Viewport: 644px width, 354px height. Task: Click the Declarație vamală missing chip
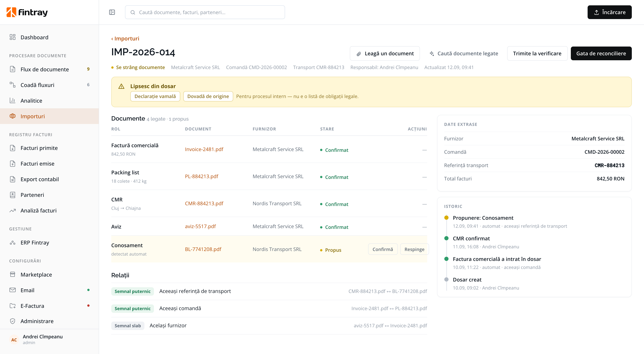tap(155, 96)
